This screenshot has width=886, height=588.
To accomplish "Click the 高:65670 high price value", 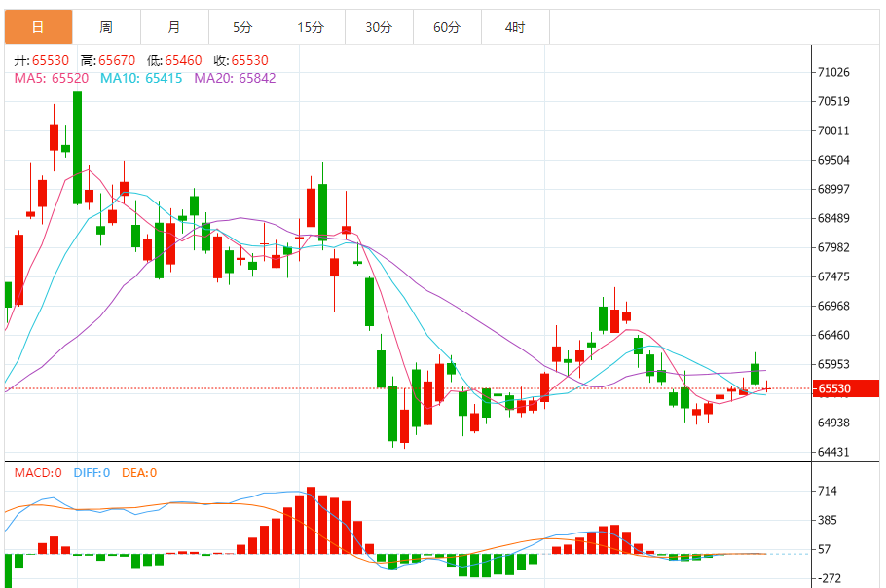I will [x=108, y=60].
